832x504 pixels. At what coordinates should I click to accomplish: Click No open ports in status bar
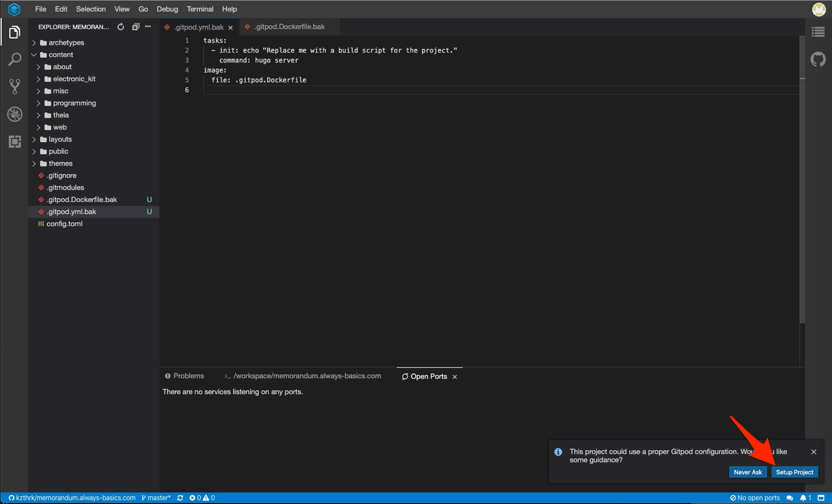point(755,498)
